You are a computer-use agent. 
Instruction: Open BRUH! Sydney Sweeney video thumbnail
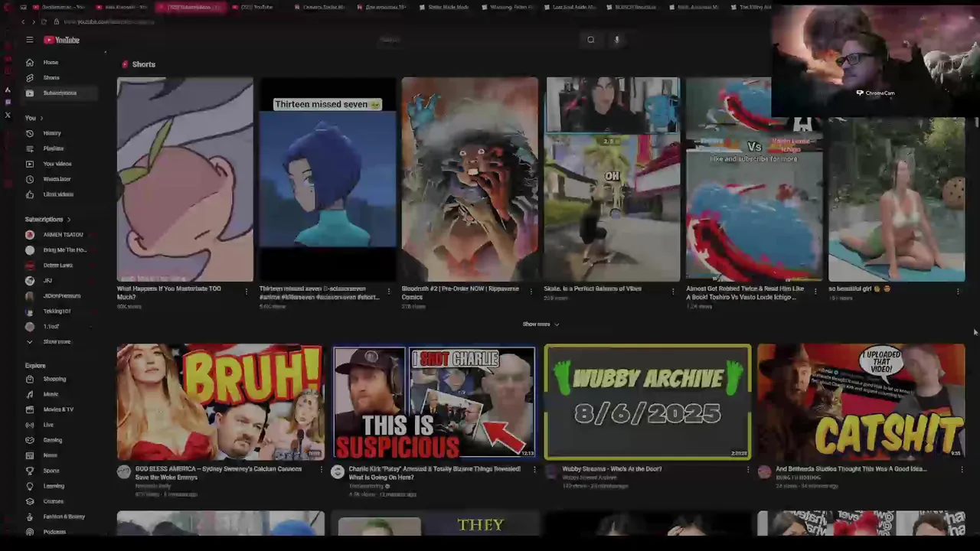(x=220, y=402)
